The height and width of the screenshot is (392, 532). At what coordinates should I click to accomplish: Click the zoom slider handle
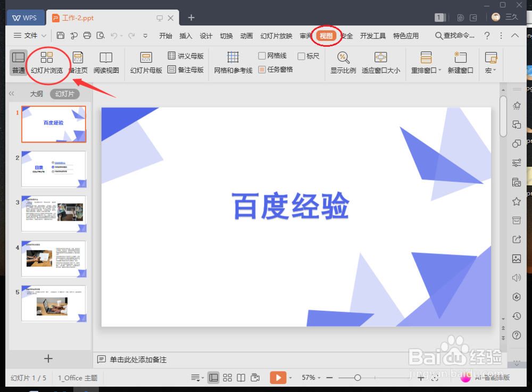point(358,378)
